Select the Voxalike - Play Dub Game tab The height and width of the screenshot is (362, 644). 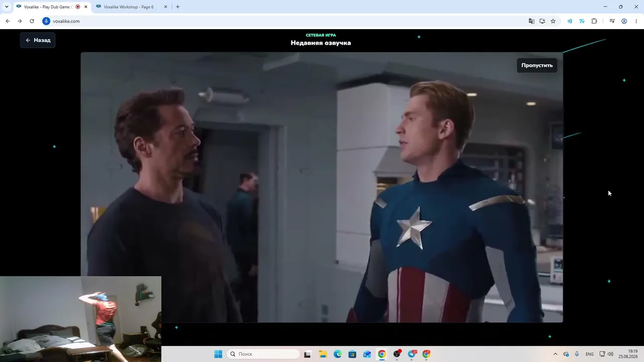(x=49, y=7)
